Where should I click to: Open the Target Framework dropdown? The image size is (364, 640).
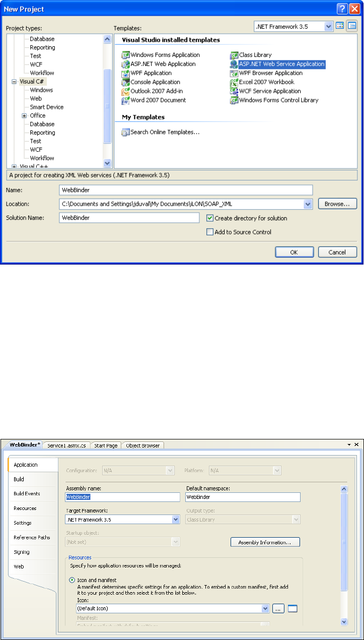176,520
